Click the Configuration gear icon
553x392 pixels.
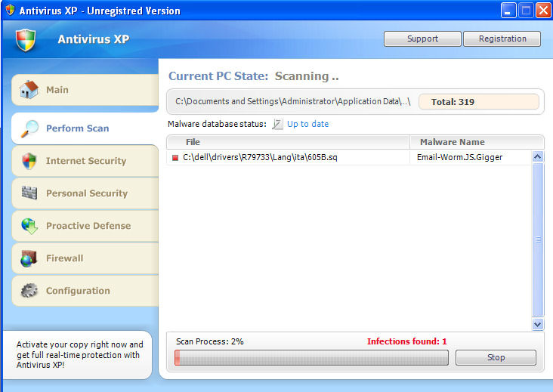click(29, 291)
